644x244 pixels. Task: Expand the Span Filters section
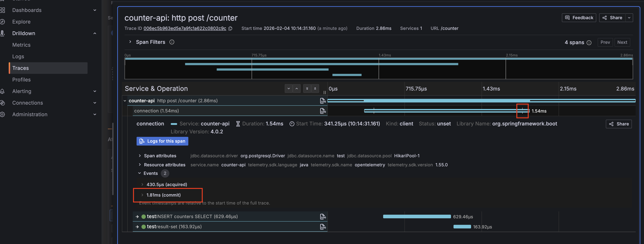coord(130,42)
